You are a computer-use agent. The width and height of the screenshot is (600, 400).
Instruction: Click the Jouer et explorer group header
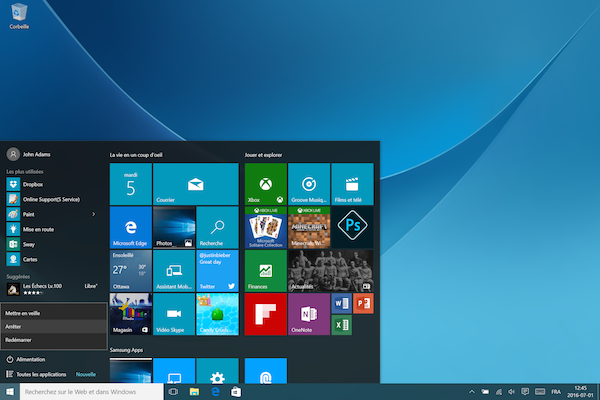pos(263,155)
